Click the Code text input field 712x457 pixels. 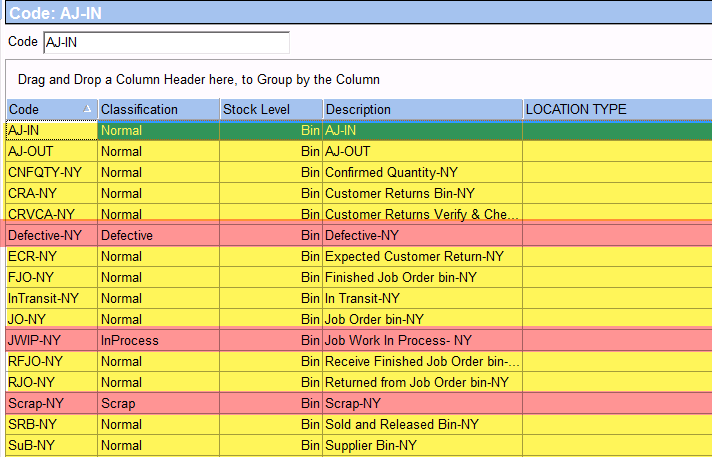point(166,42)
